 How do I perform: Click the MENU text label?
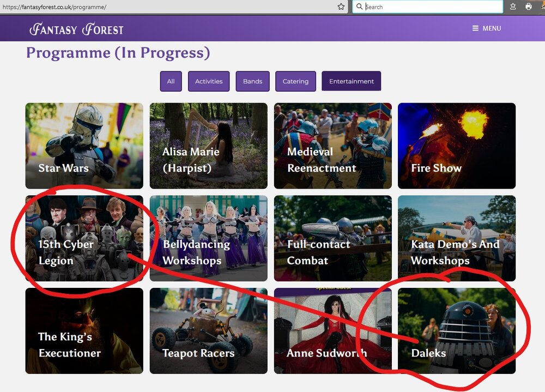[492, 28]
